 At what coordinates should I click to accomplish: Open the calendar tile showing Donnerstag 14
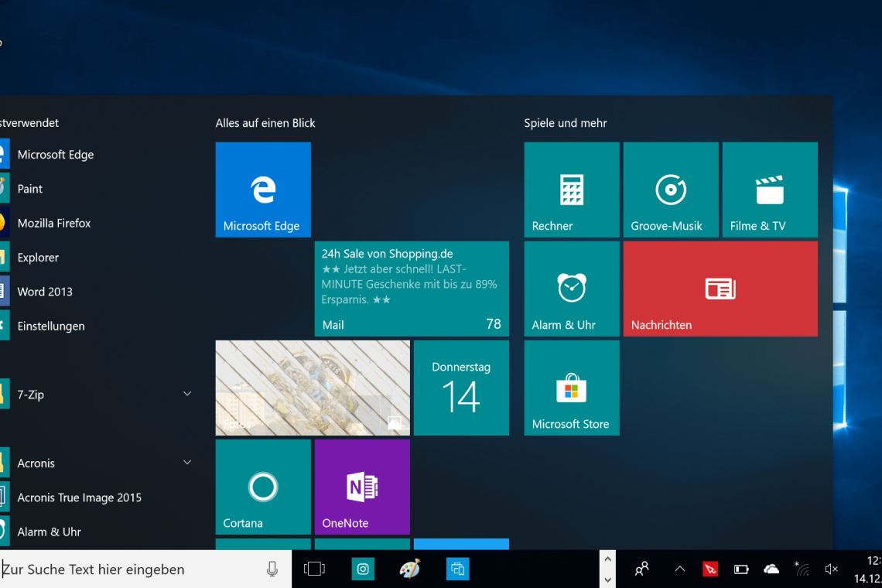click(461, 388)
